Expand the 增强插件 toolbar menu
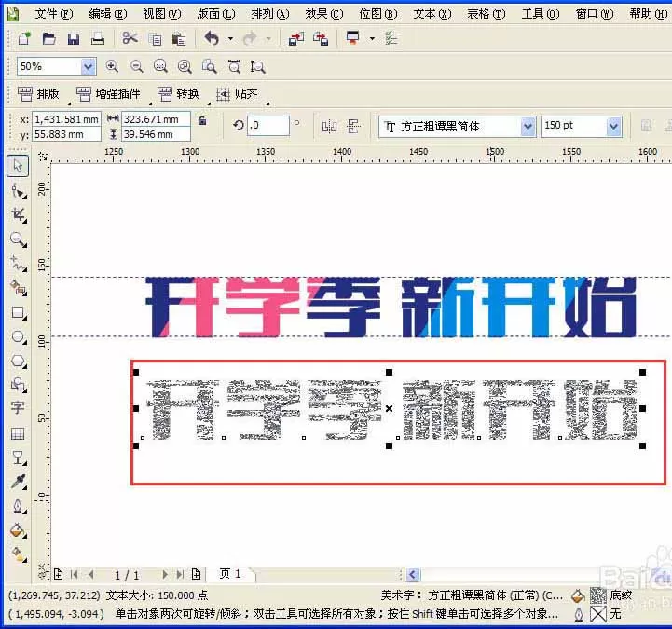672x629 pixels. (108, 94)
